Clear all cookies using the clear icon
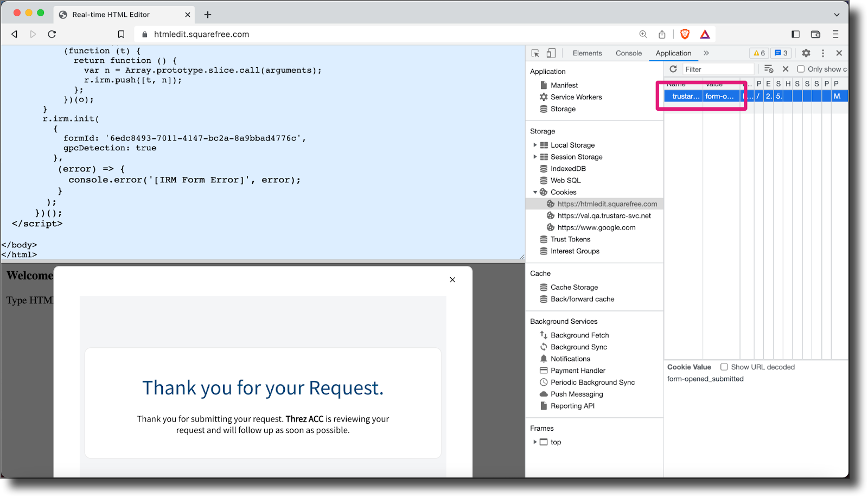This screenshot has width=868, height=497. [768, 69]
